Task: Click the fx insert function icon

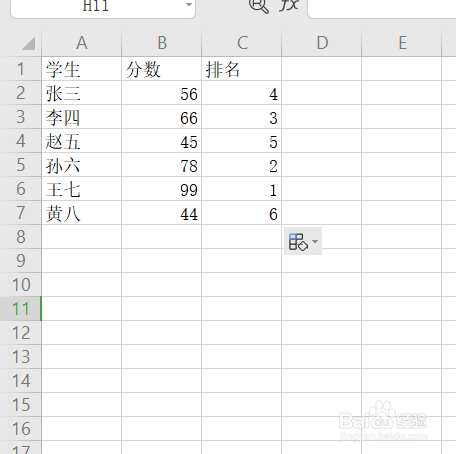Action: click(289, 5)
